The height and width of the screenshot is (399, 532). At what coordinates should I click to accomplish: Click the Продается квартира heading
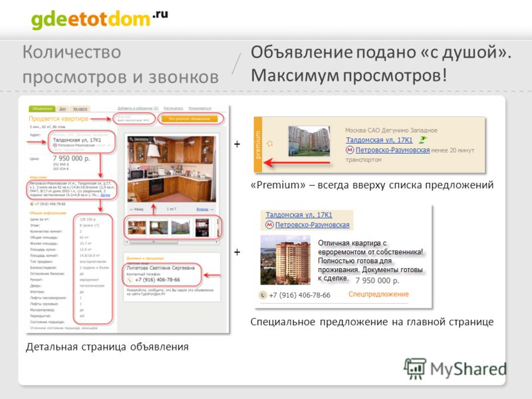click(59, 119)
